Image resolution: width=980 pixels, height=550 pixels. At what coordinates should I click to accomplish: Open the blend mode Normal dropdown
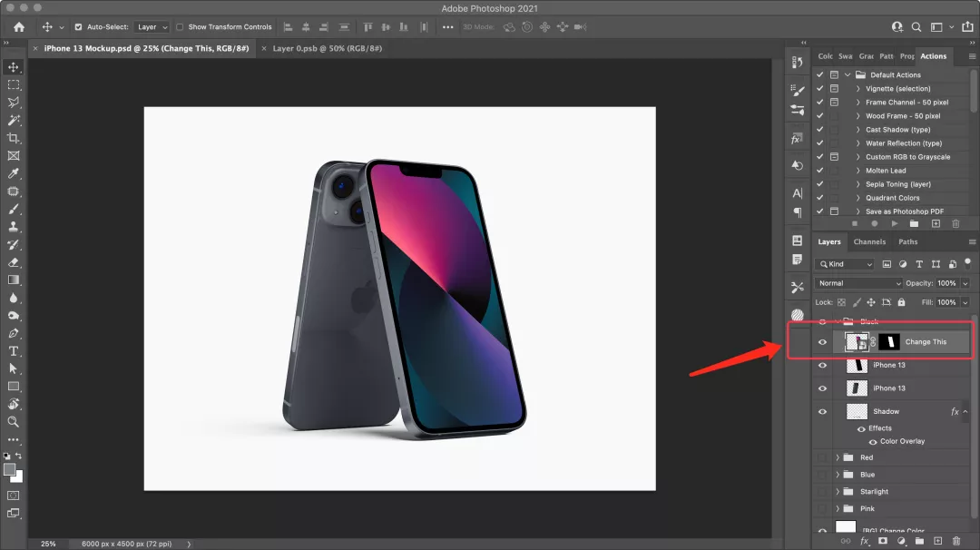(x=859, y=283)
